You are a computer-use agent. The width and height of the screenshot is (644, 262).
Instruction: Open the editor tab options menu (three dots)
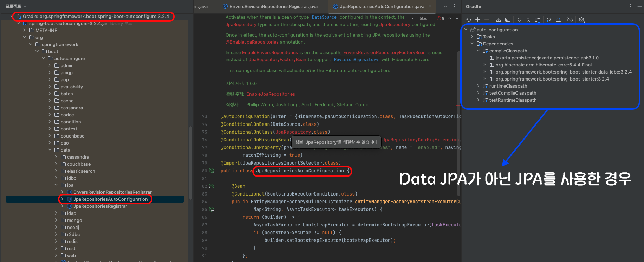(x=455, y=6)
